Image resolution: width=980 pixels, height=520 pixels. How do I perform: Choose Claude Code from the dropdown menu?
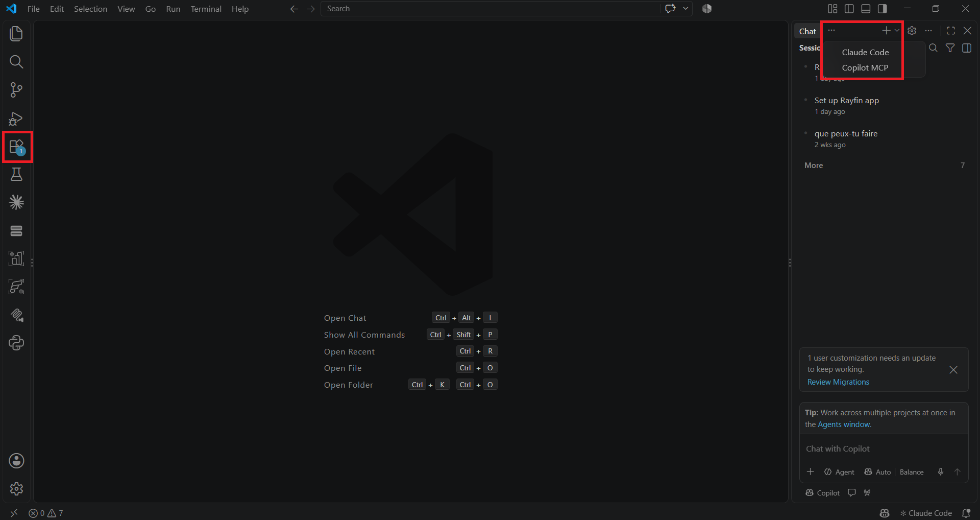tap(865, 52)
